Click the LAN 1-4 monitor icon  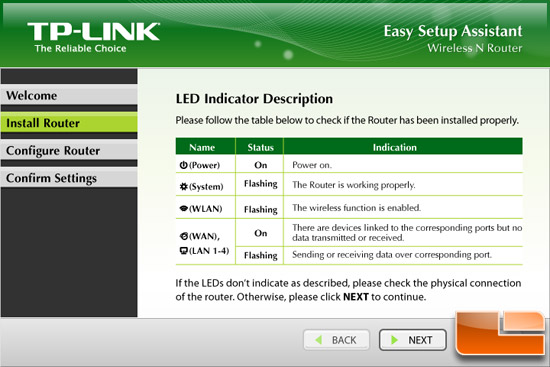tap(183, 251)
